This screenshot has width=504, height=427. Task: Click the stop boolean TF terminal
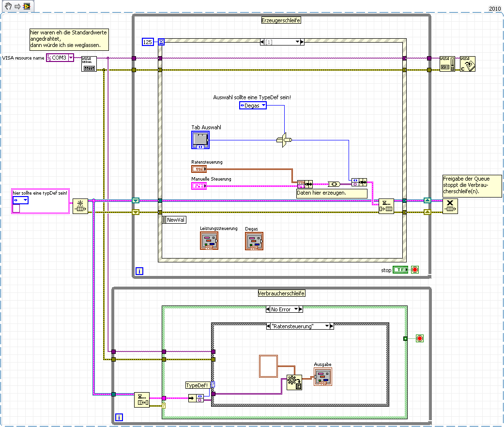pyautogui.click(x=400, y=270)
